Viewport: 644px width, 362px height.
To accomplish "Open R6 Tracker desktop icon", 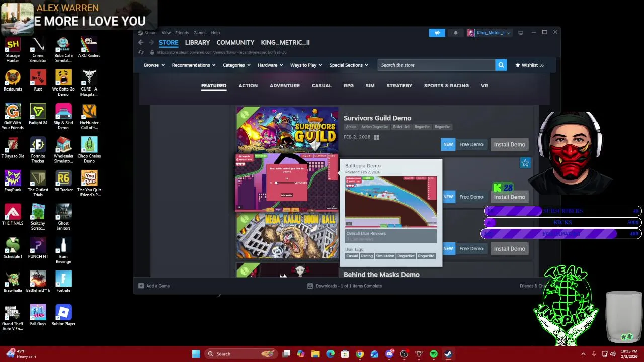I will [63, 181].
